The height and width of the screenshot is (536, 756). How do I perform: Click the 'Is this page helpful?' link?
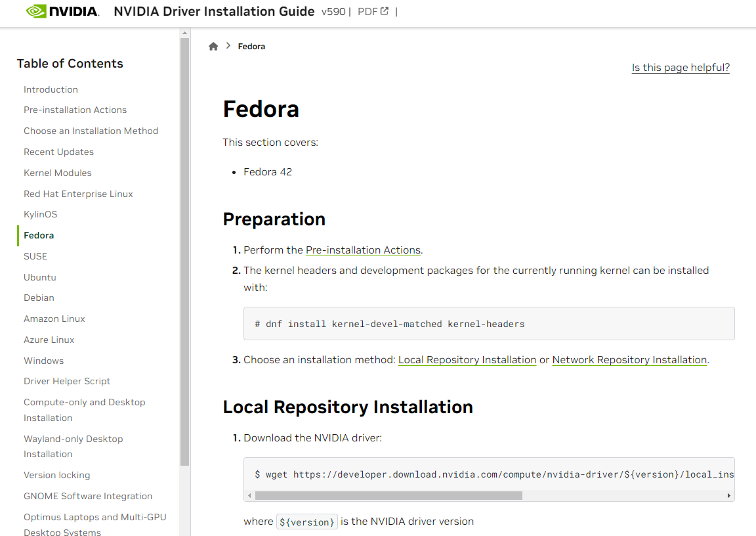[x=681, y=68]
